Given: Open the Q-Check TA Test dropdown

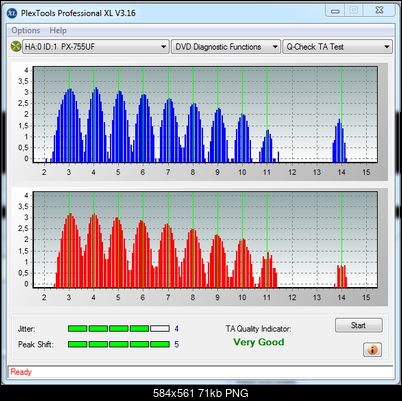Looking at the screenshot, I should click(337, 47).
